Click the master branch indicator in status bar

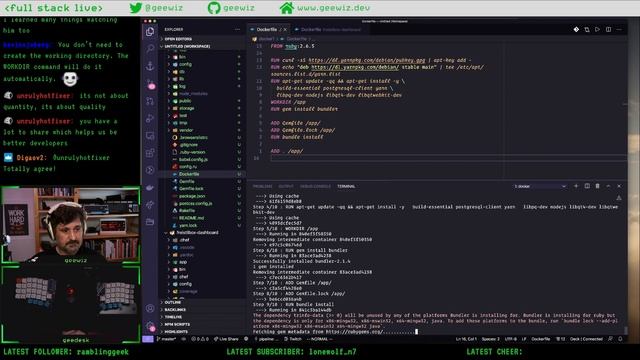pyautogui.click(x=166, y=339)
